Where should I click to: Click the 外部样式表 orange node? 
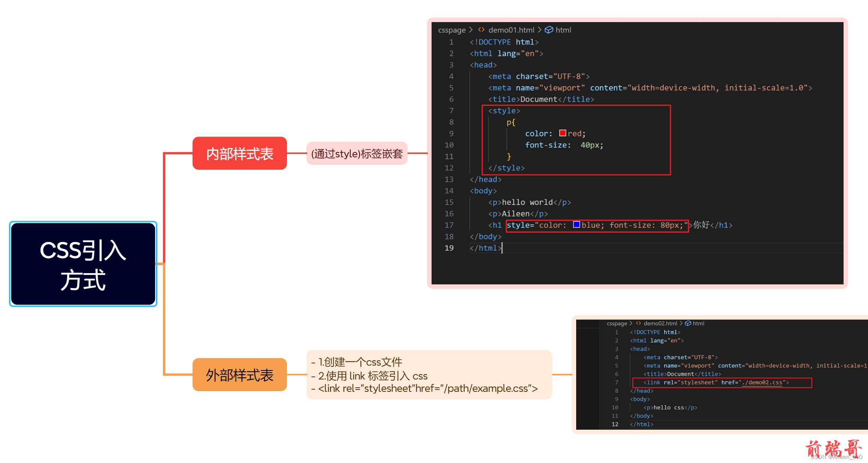240,375
